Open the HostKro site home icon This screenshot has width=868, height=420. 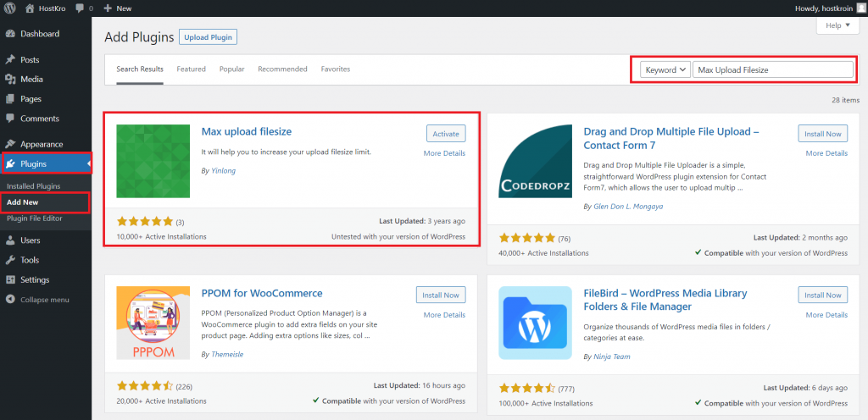pyautogui.click(x=30, y=8)
